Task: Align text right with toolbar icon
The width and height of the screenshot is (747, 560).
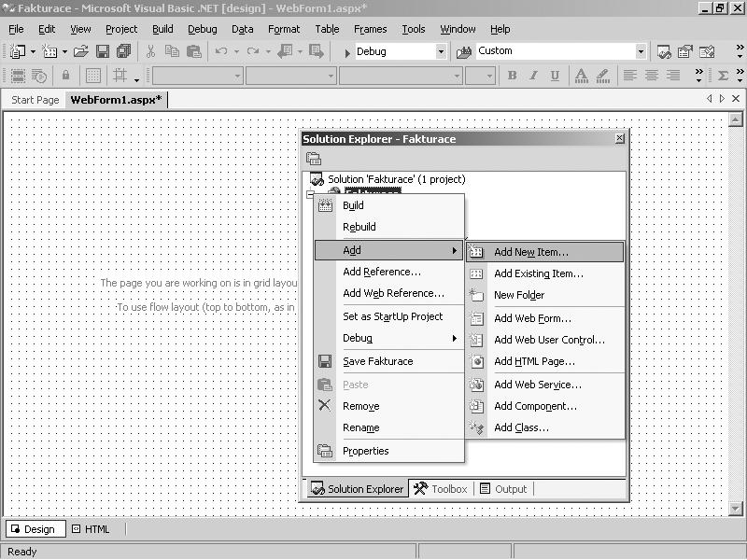Action: 672,76
